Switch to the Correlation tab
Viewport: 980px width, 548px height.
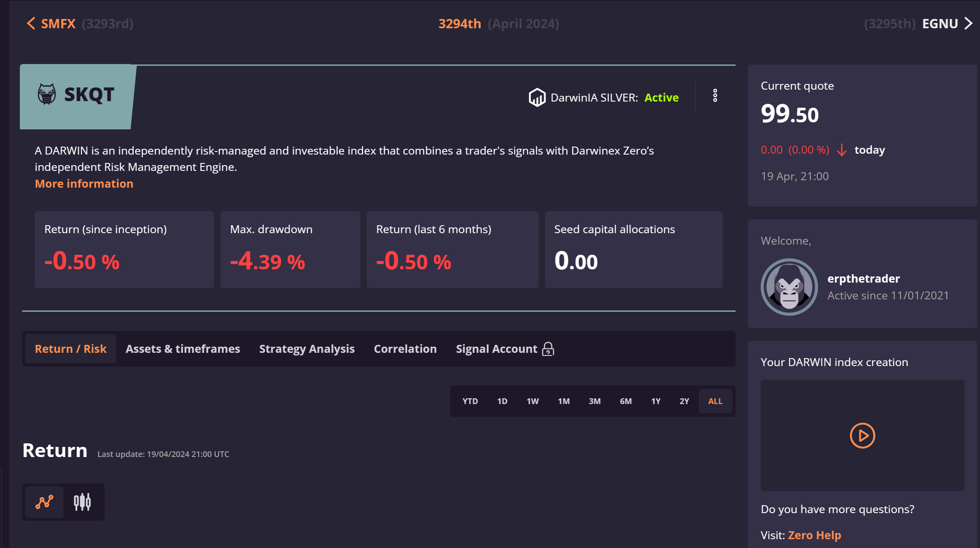(x=405, y=349)
